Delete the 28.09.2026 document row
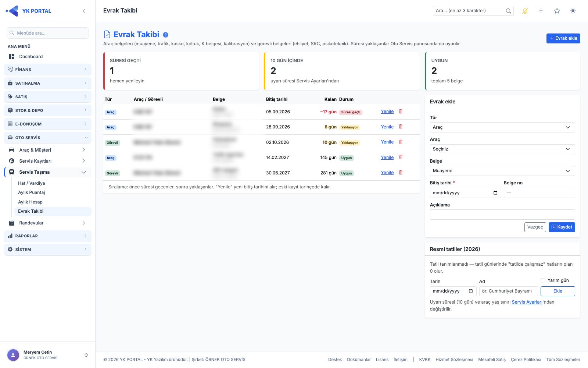 tap(401, 127)
